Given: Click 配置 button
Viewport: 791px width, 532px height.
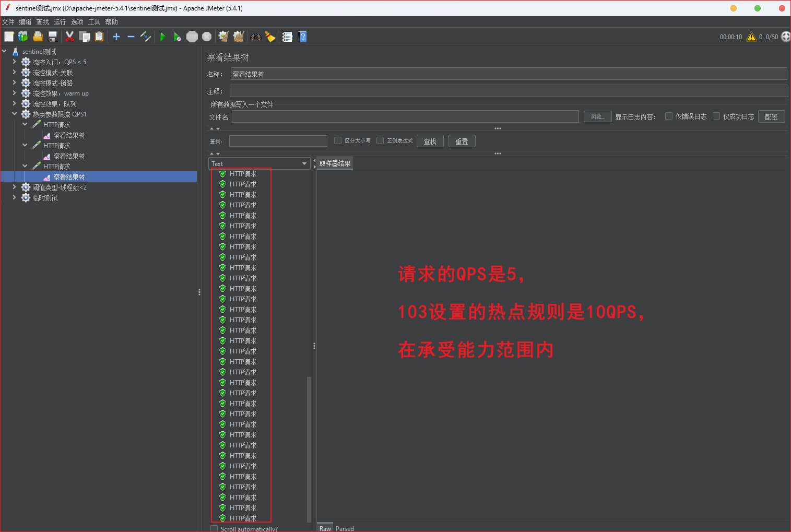Looking at the screenshot, I should point(771,116).
